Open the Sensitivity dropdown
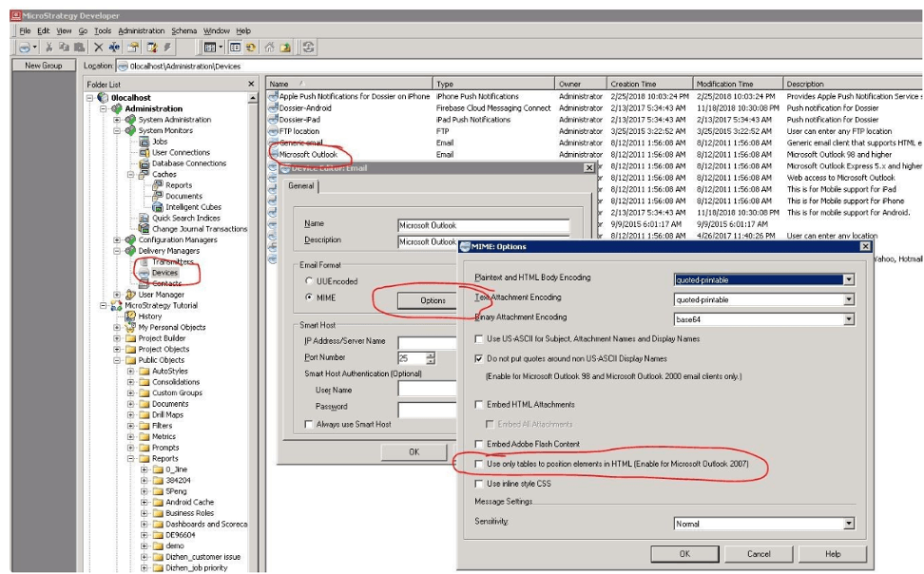Viewport: 924px width, 574px height. (x=849, y=524)
